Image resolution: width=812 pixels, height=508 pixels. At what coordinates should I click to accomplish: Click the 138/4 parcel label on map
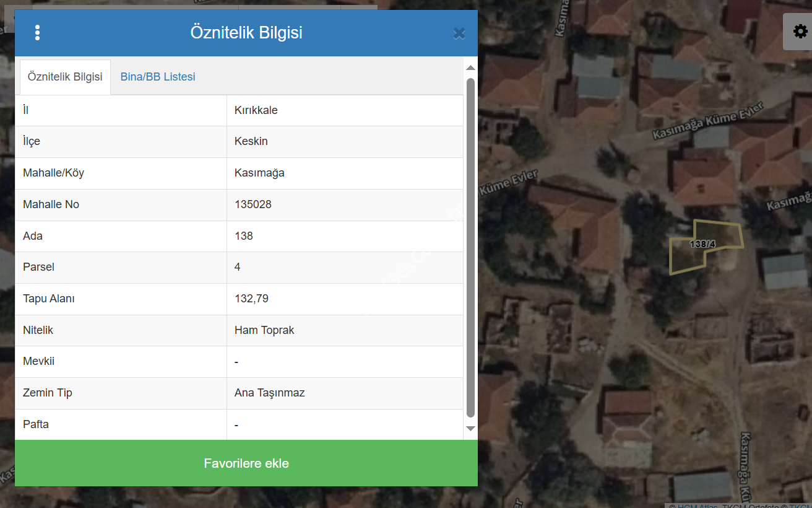(x=702, y=244)
